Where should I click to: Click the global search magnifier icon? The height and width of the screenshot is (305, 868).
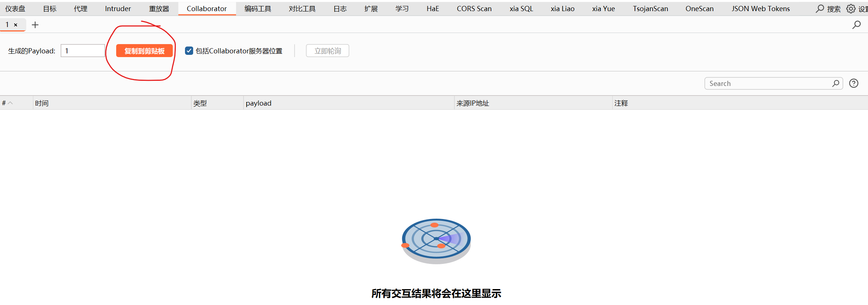point(820,9)
